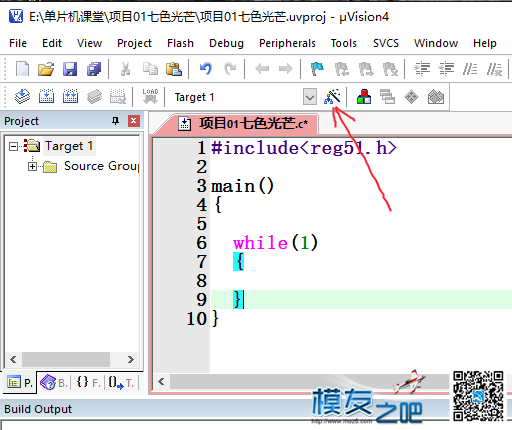This screenshot has height=430, width=512.
Task: Switch to the Templates (T.) panel tab
Action: click(x=121, y=383)
